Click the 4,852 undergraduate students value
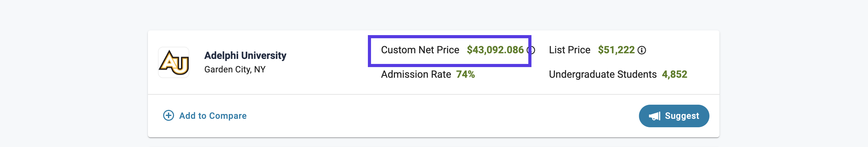Image resolution: width=868 pixels, height=147 pixels. click(x=674, y=74)
